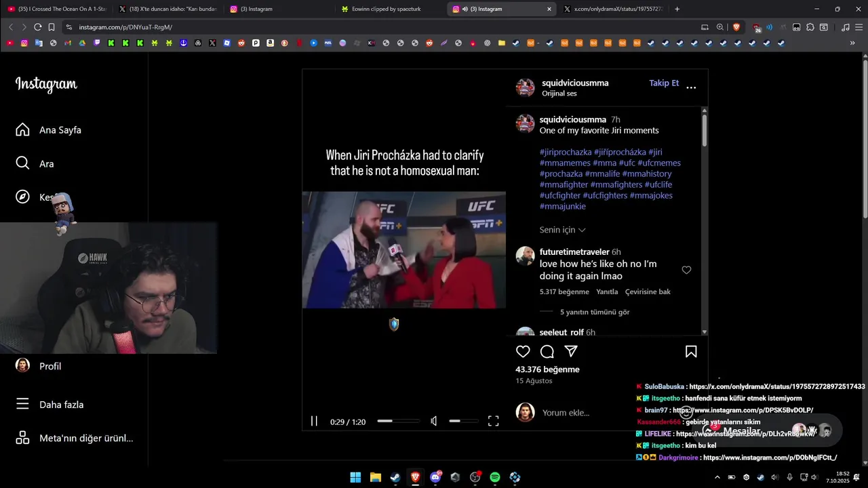Expand the Senin için comment sort dropdown
This screenshot has width=868, height=488.
pyautogui.click(x=563, y=230)
